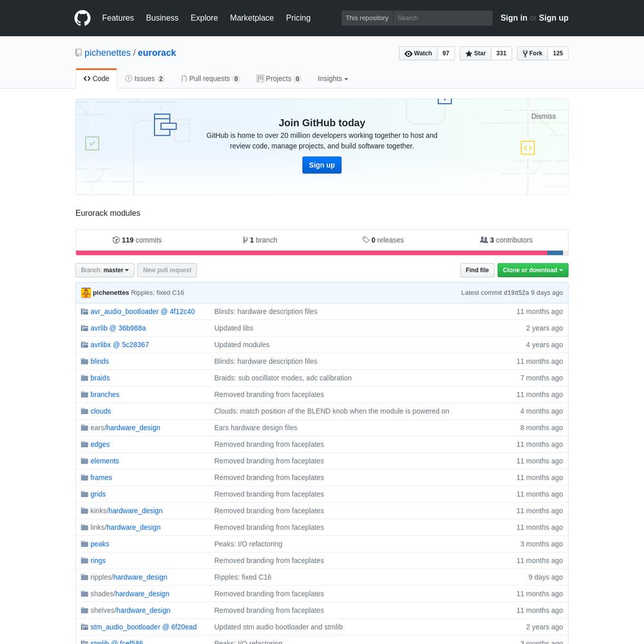
Task: Click submodule folder icon for stm_audio_bootloader
Action: (84, 627)
